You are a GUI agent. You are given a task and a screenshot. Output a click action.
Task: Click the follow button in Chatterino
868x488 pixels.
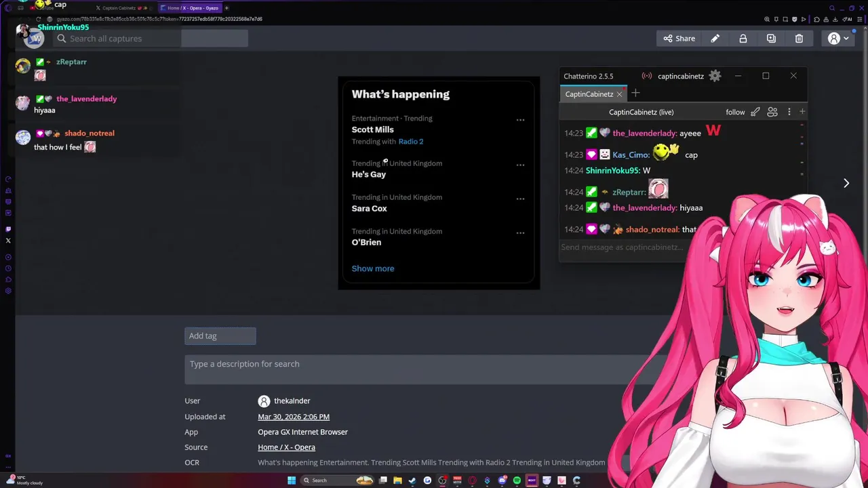735,112
